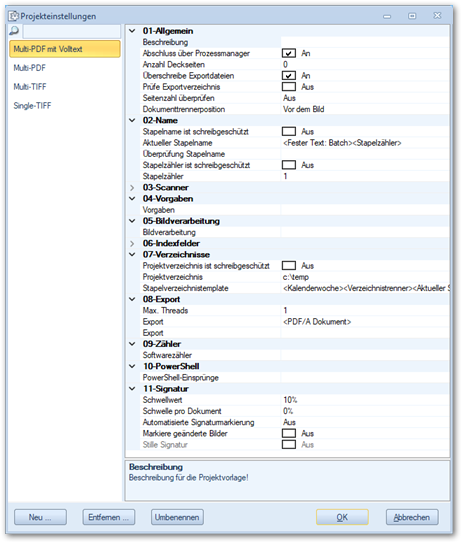The width and height of the screenshot is (462, 543).
Task: Click the Neu ... button
Action: (x=40, y=517)
